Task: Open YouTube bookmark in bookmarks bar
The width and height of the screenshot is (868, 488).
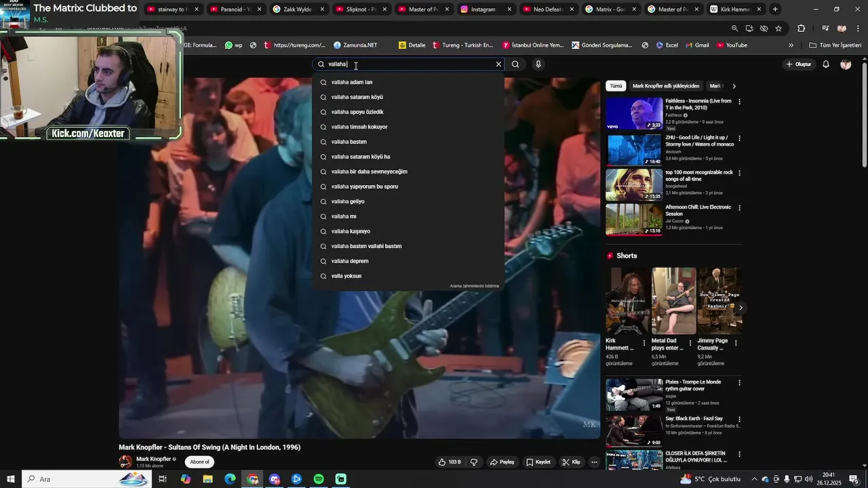Action: 732,45
